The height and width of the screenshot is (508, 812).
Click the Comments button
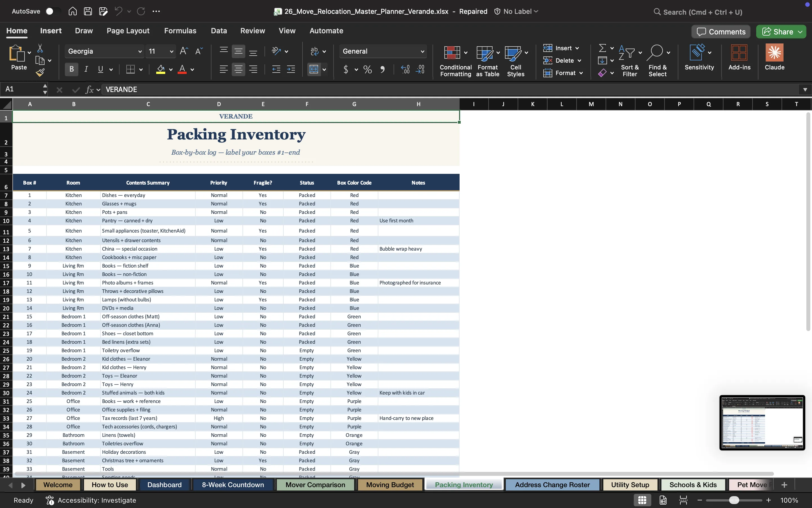pyautogui.click(x=721, y=32)
